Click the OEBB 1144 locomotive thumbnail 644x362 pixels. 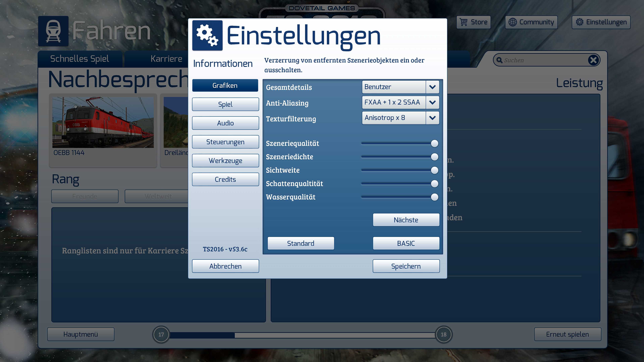pos(103,122)
